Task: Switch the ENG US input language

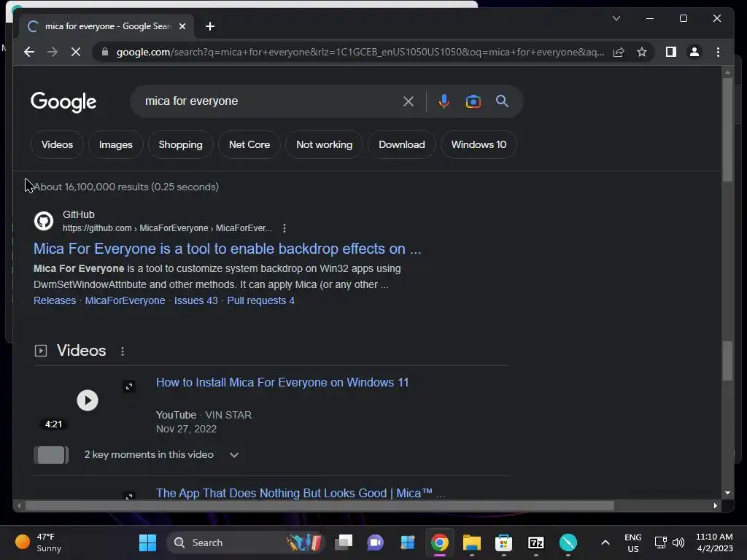Action: click(x=632, y=542)
